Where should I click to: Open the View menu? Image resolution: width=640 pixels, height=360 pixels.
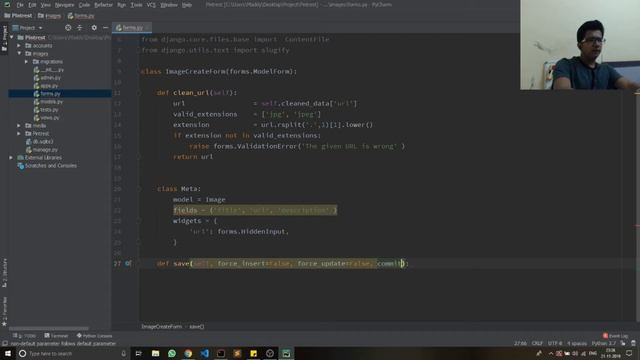click(x=46, y=5)
